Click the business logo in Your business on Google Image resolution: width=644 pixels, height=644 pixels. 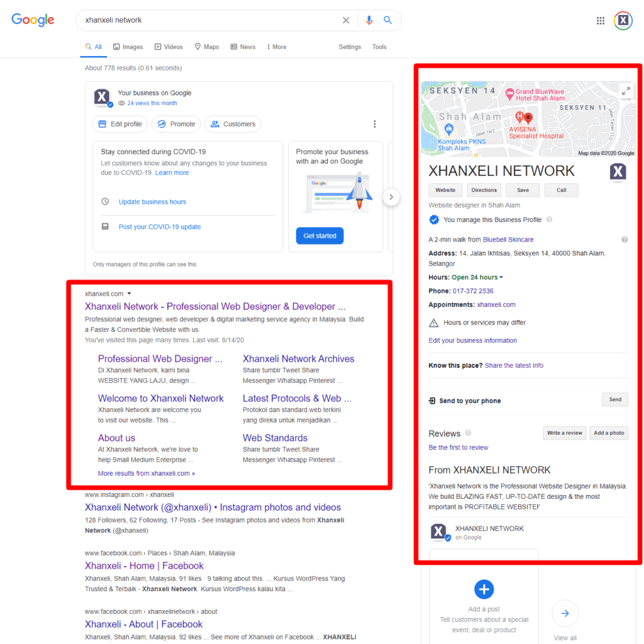pos(103,97)
